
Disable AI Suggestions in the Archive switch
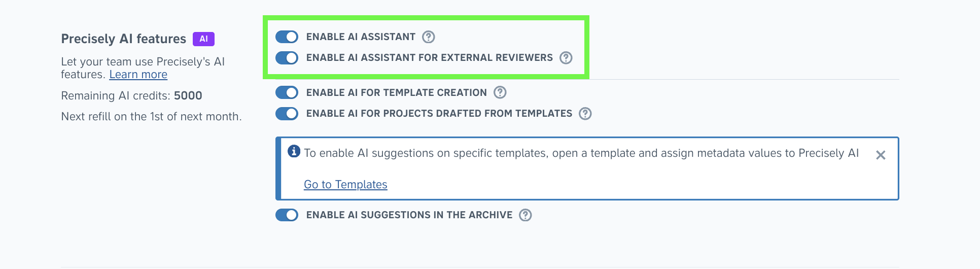tap(287, 215)
